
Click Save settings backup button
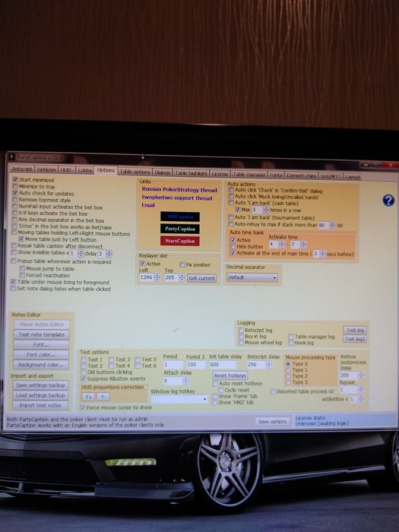point(40,385)
